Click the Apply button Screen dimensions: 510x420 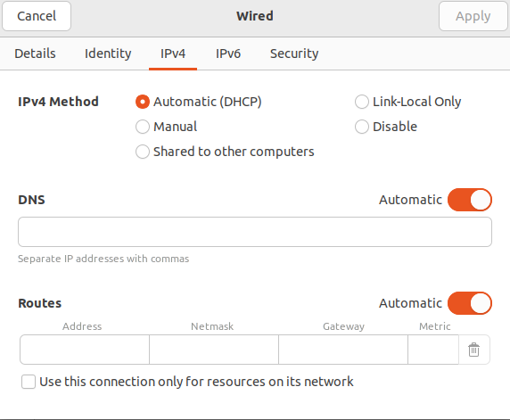pyautogui.click(x=473, y=16)
